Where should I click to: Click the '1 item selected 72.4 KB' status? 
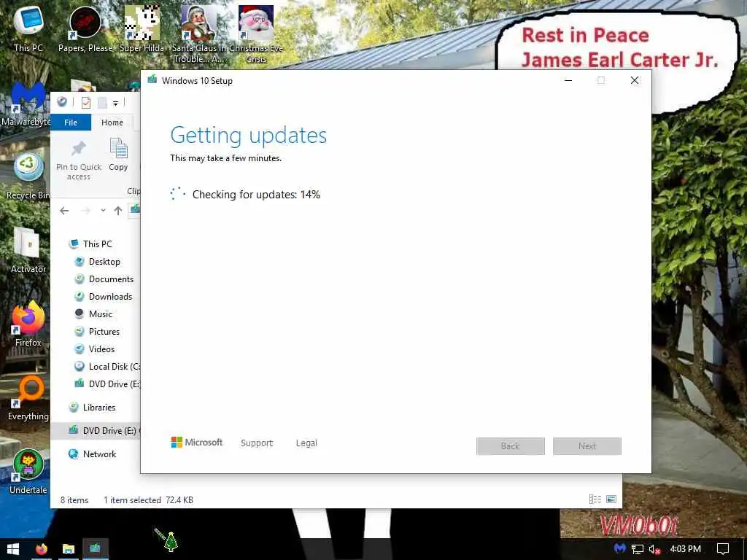148,500
